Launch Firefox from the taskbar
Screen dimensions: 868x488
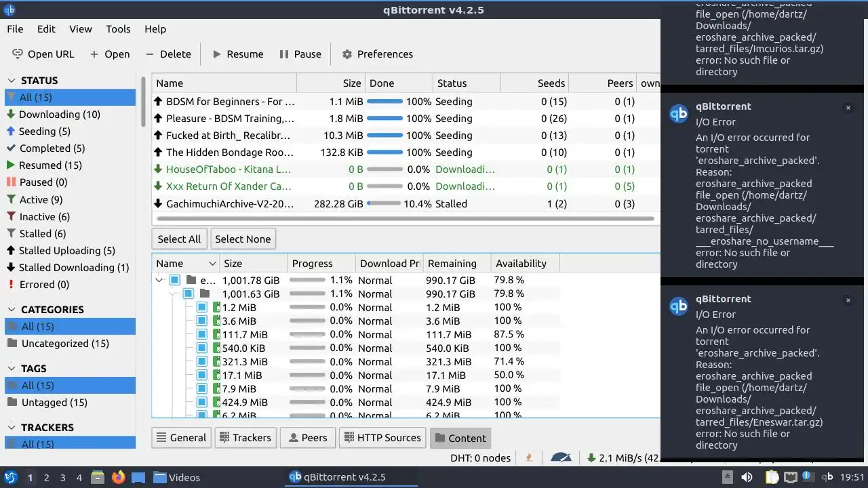tap(118, 478)
